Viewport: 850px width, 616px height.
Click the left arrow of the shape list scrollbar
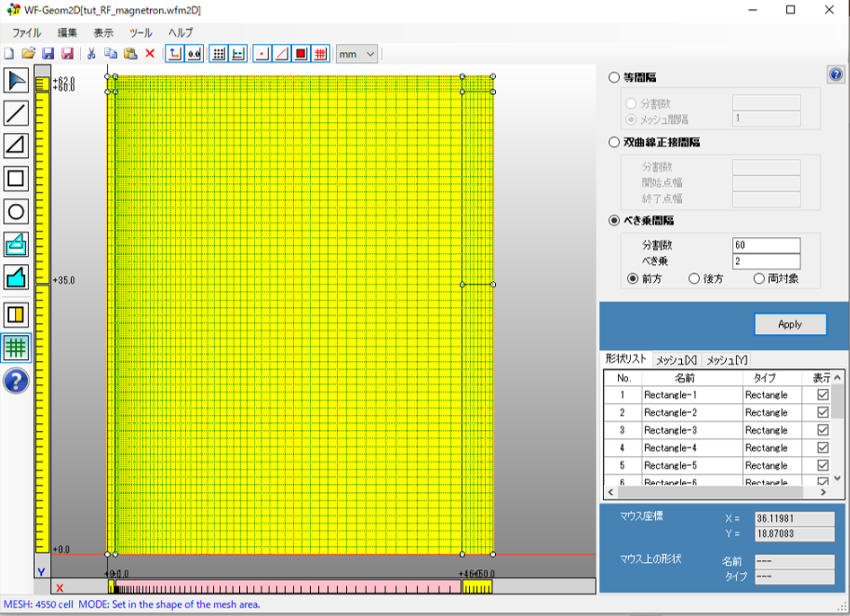611,492
